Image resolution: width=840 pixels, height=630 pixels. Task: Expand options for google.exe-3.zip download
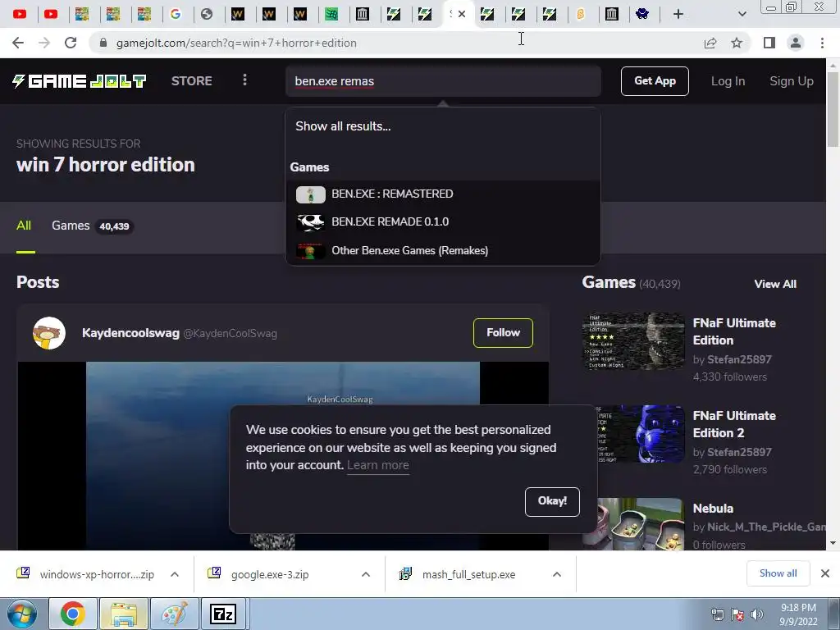[366, 574]
